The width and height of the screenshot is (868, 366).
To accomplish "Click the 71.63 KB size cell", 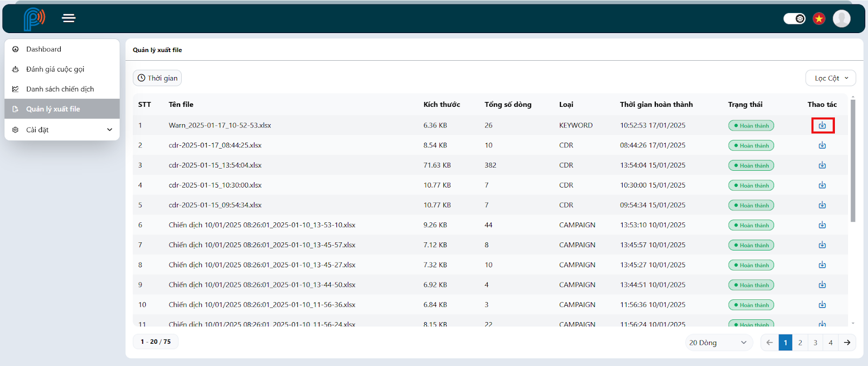I will coord(437,165).
